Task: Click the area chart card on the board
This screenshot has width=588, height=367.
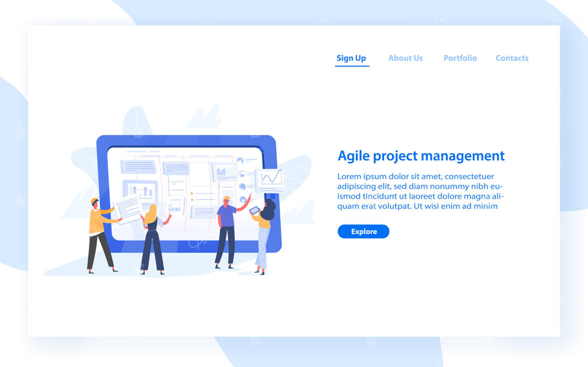Action: (225, 172)
